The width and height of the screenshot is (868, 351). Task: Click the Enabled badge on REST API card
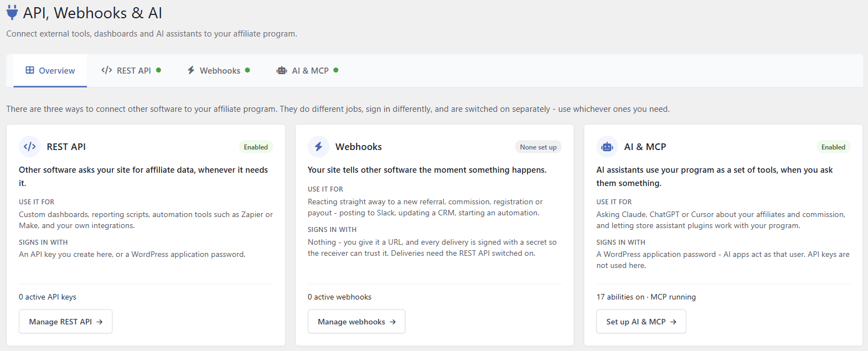(x=256, y=147)
